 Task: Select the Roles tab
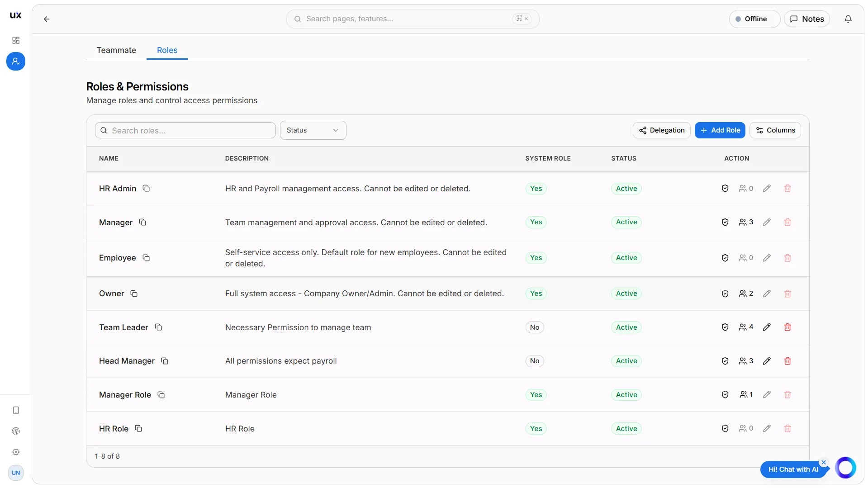pyautogui.click(x=167, y=50)
